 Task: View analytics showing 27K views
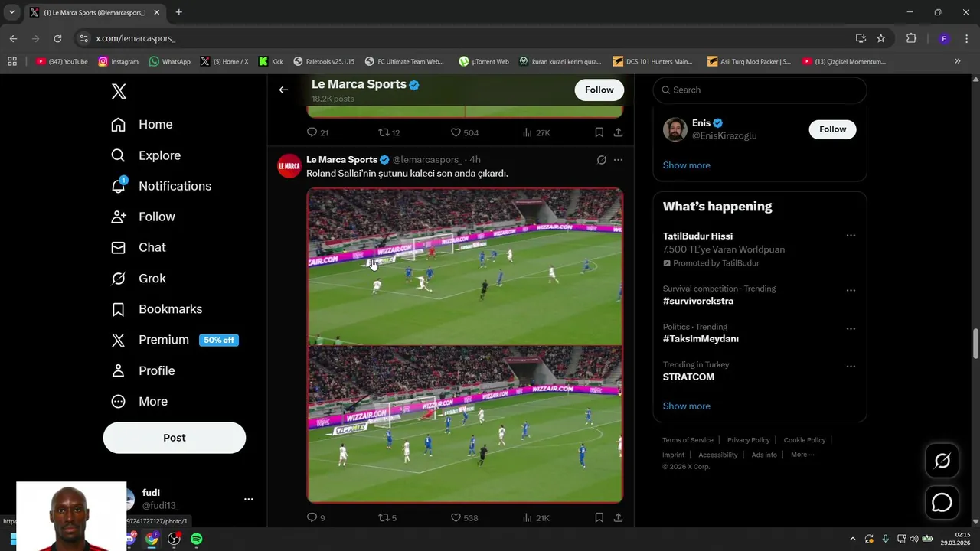(536, 132)
